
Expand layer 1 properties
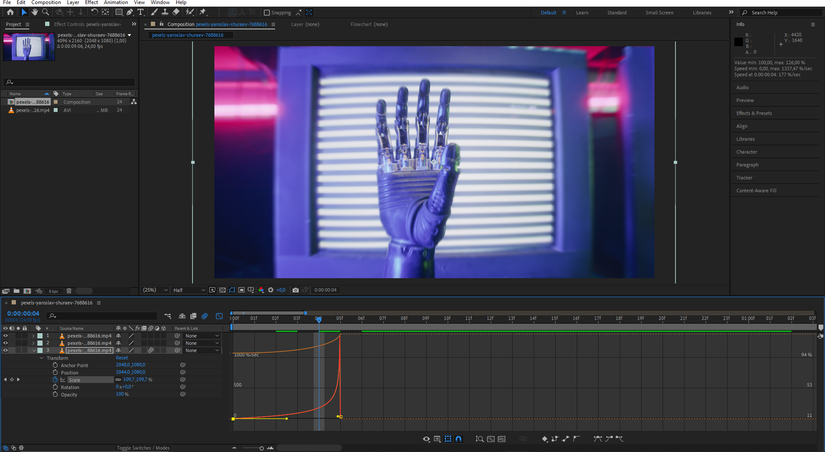pyautogui.click(x=34, y=336)
